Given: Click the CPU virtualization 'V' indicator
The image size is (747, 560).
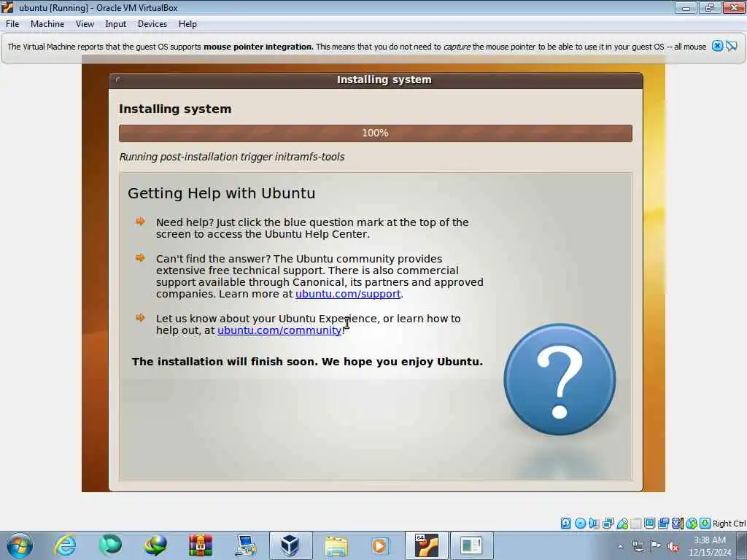Looking at the screenshot, I should pyautogui.click(x=678, y=524).
